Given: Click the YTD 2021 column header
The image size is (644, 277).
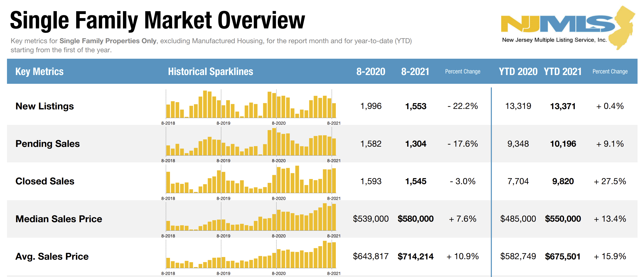Looking at the screenshot, I should click(563, 71).
